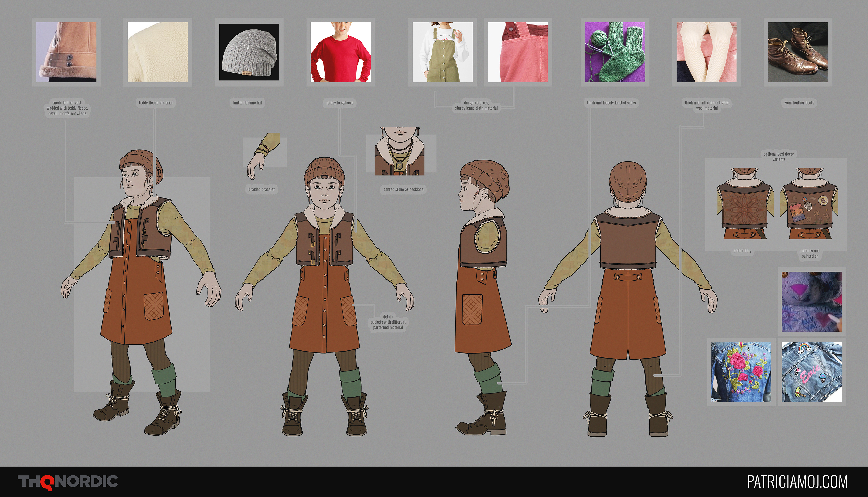Select the worn leather boots photo
The height and width of the screenshot is (497, 868).
tap(798, 52)
